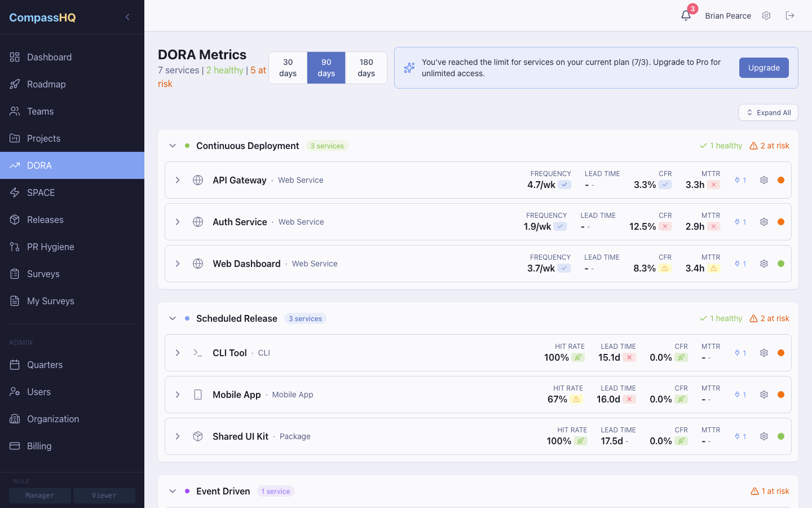Click the package icon next to Shared UI Kit
Viewport: 812px width, 508px height.
click(x=198, y=436)
